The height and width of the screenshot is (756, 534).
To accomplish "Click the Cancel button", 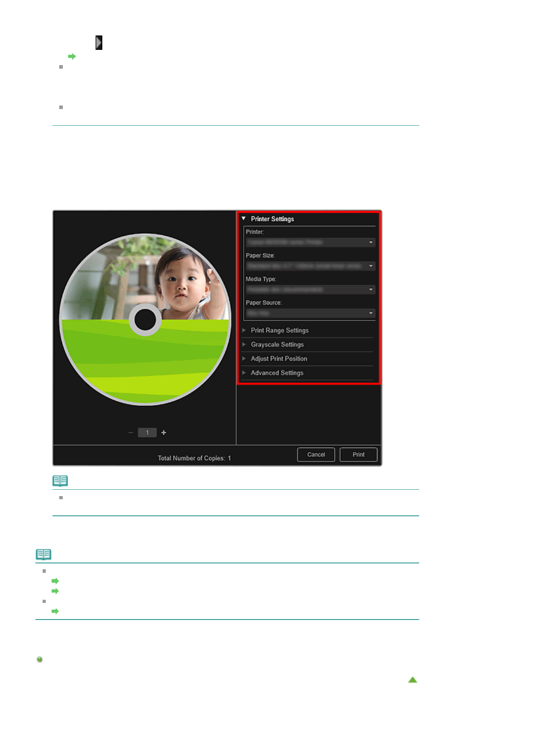I will 316,454.
